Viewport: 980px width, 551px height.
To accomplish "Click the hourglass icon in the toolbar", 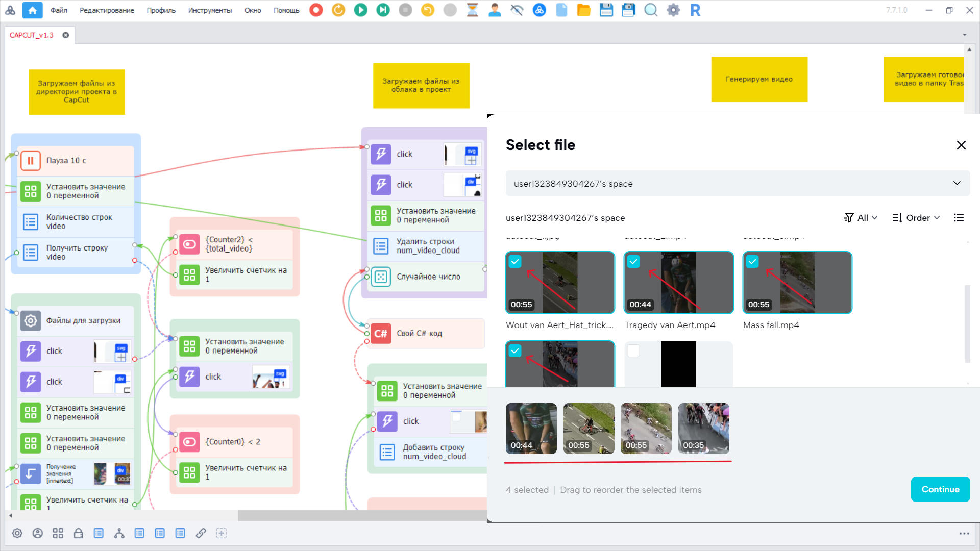I will 472,10.
